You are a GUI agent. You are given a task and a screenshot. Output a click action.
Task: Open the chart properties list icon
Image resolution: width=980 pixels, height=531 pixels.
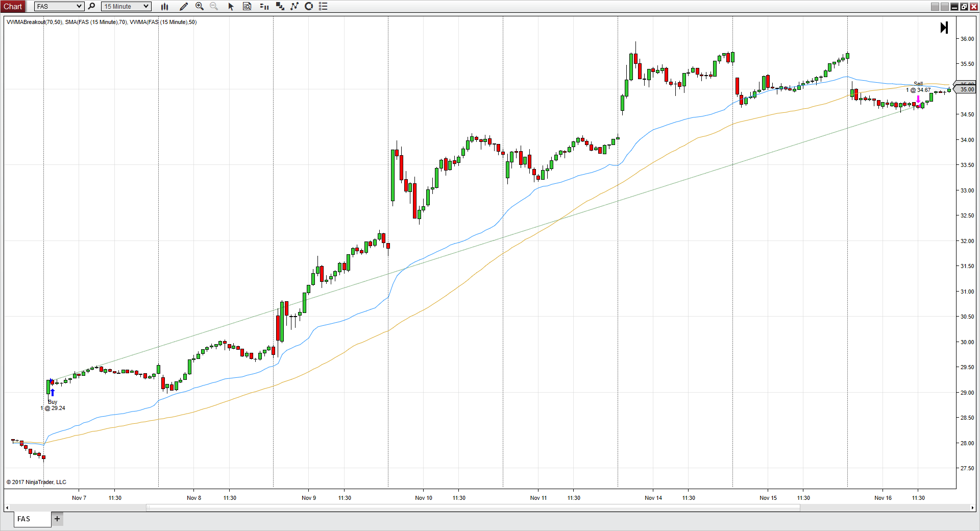(323, 6)
